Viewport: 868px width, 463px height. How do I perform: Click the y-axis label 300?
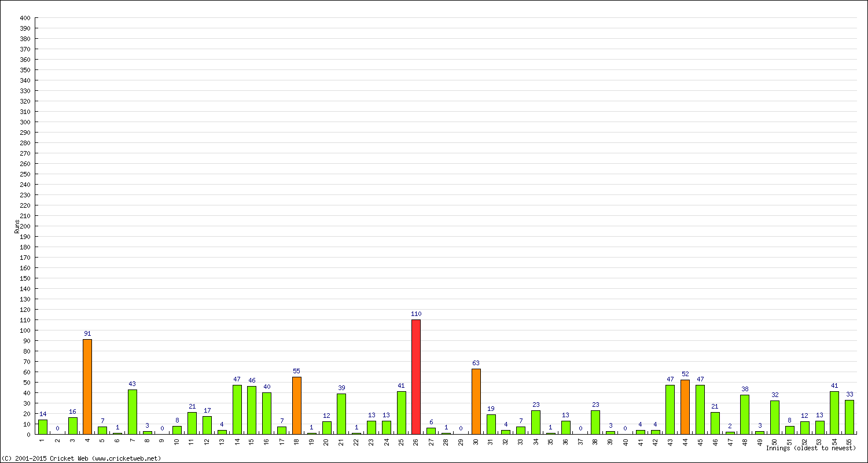pos(24,122)
